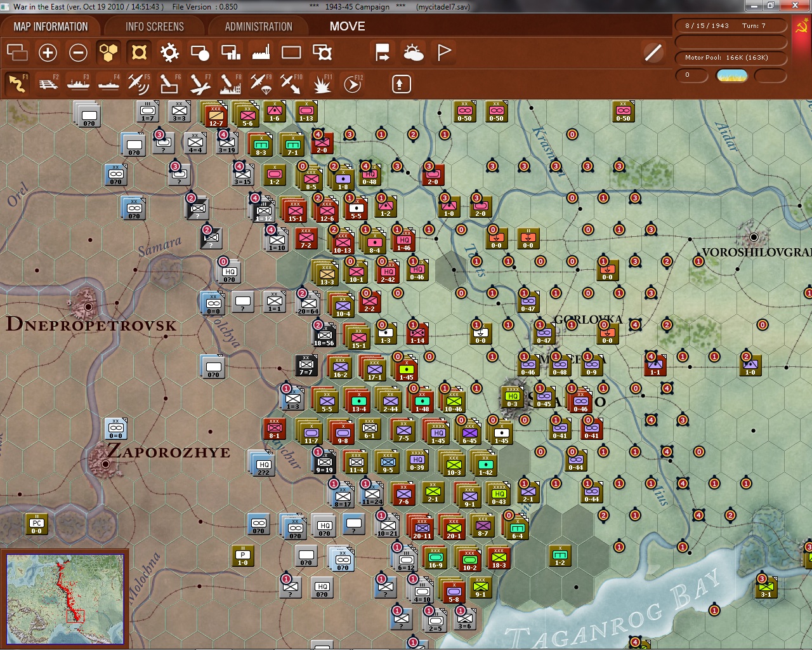Select F5 air recon mode
Viewport: 812px width, 650px height.
point(139,84)
